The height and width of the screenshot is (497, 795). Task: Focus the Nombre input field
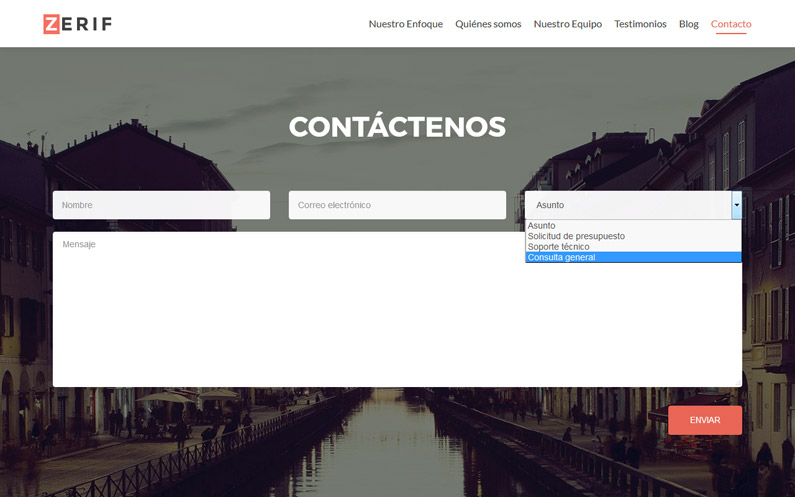point(161,205)
